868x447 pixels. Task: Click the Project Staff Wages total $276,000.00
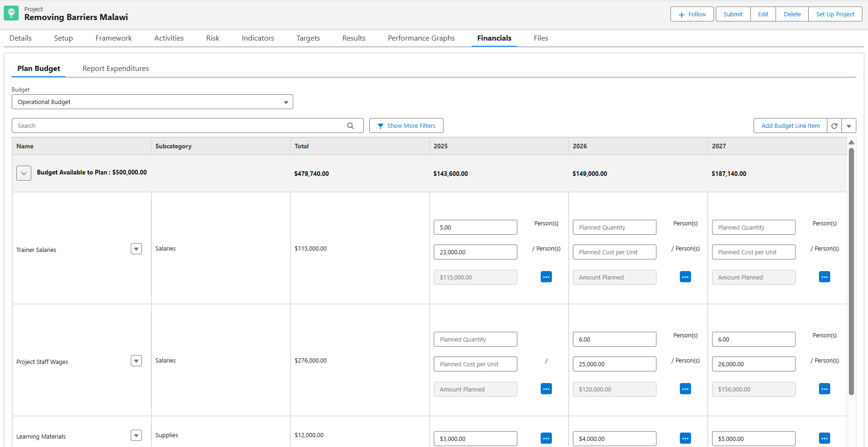[x=311, y=361]
